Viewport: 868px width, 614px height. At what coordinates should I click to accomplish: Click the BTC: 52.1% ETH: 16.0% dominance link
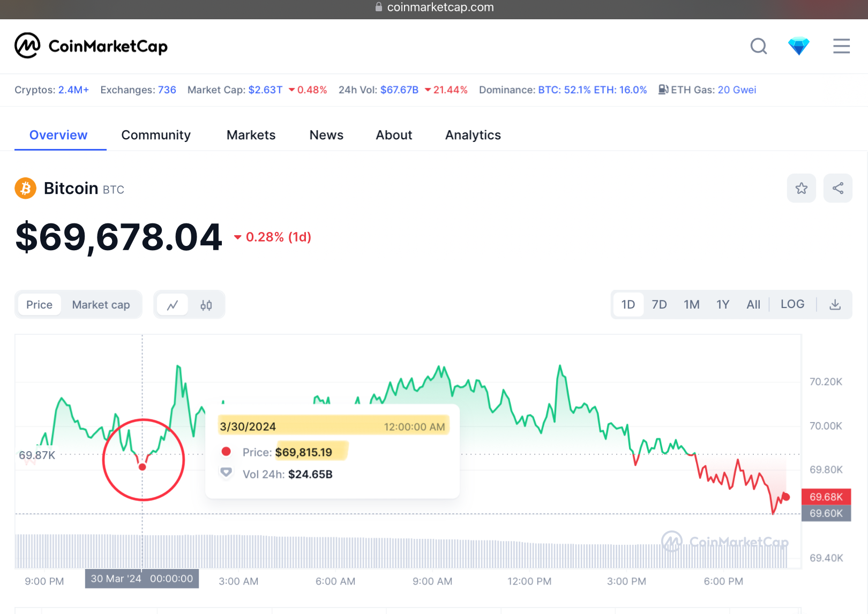[592, 90]
